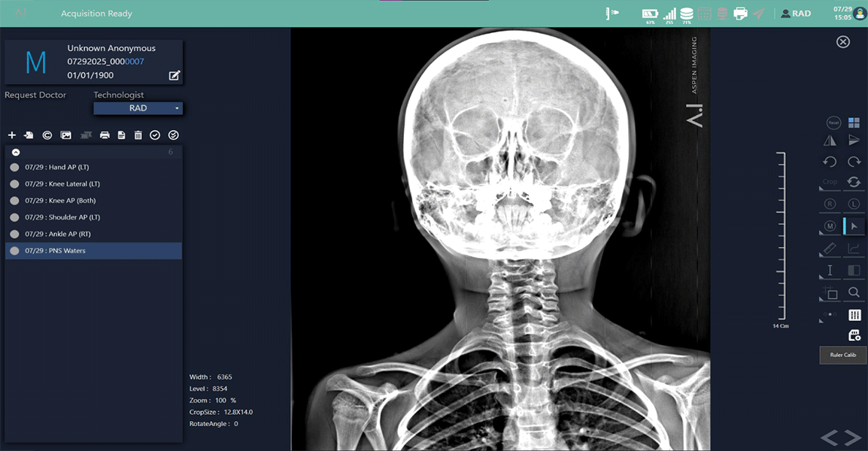Collapse the exam list panel
Screen dimensions: 868x451
15,151
